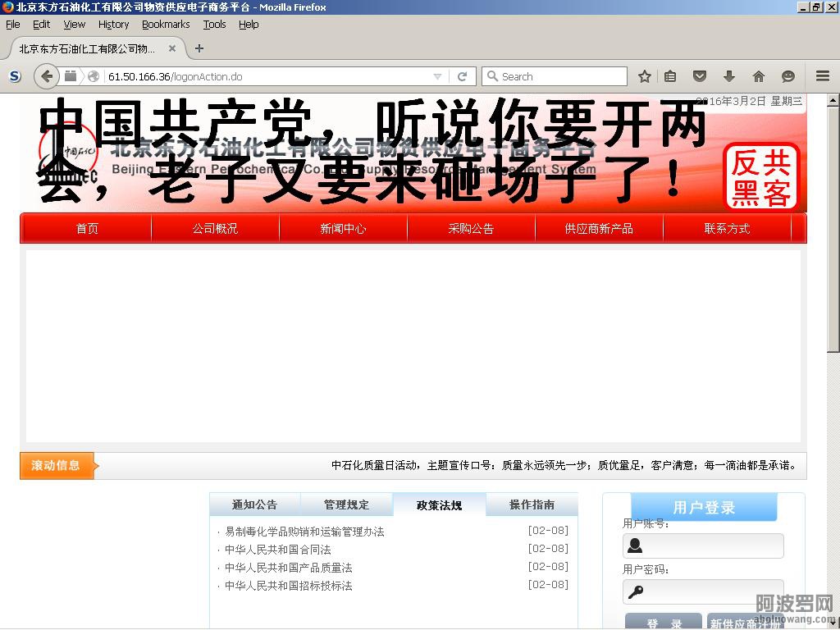Open the hamburger menu in Firefox toolbar

click(x=823, y=76)
